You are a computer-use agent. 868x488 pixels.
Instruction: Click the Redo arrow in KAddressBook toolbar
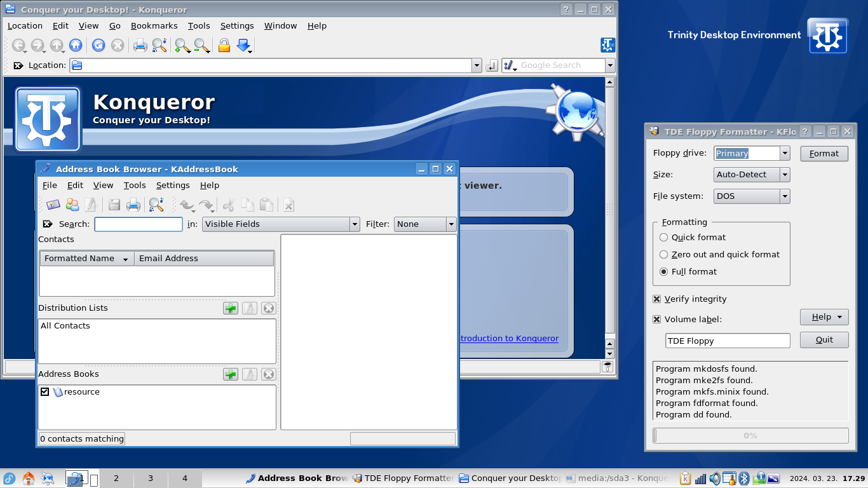(206, 205)
